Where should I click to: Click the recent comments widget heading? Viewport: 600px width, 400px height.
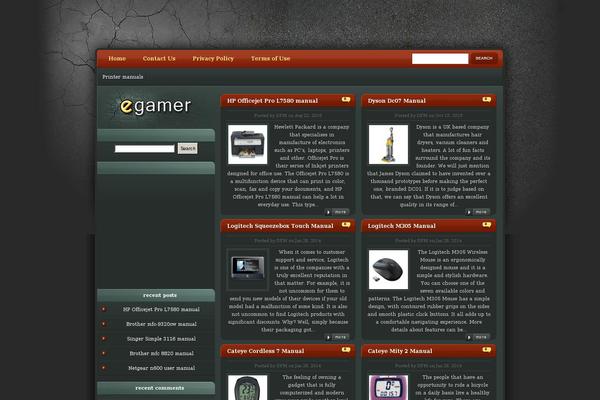point(160,388)
